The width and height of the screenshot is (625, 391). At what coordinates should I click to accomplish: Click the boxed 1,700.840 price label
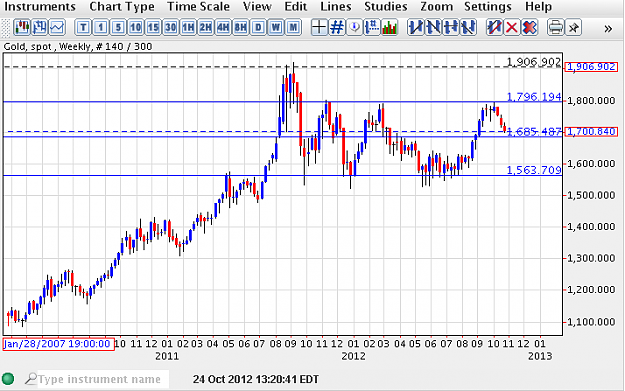pos(591,132)
